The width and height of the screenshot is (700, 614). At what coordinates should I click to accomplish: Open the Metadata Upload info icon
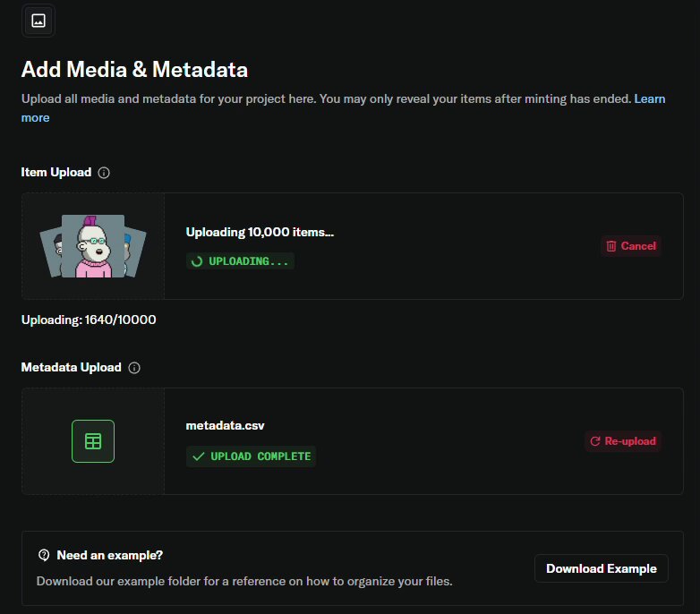[x=134, y=368]
